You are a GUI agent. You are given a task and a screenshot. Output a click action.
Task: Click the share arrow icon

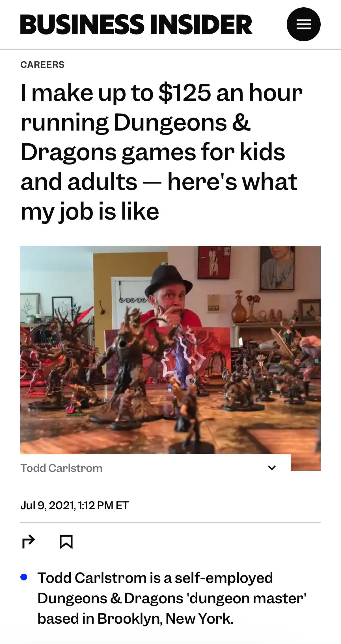(29, 542)
